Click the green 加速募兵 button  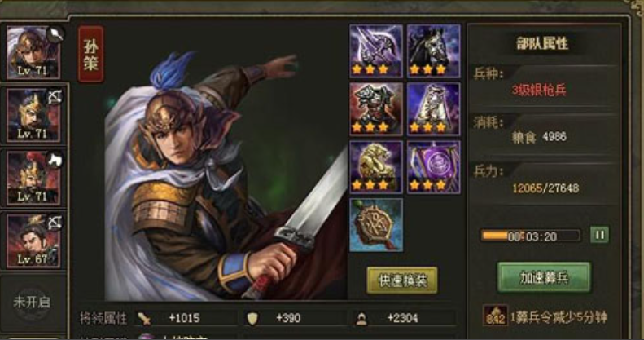click(544, 277)
